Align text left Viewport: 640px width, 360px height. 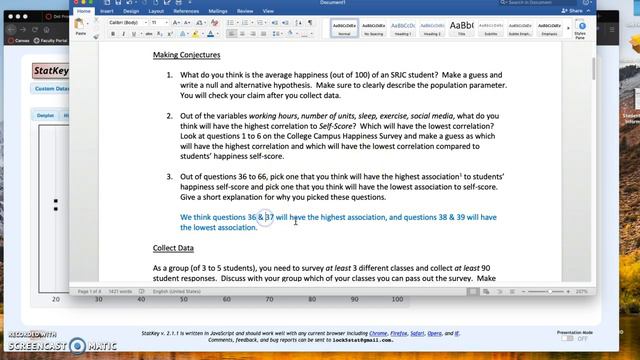[231, 34]
